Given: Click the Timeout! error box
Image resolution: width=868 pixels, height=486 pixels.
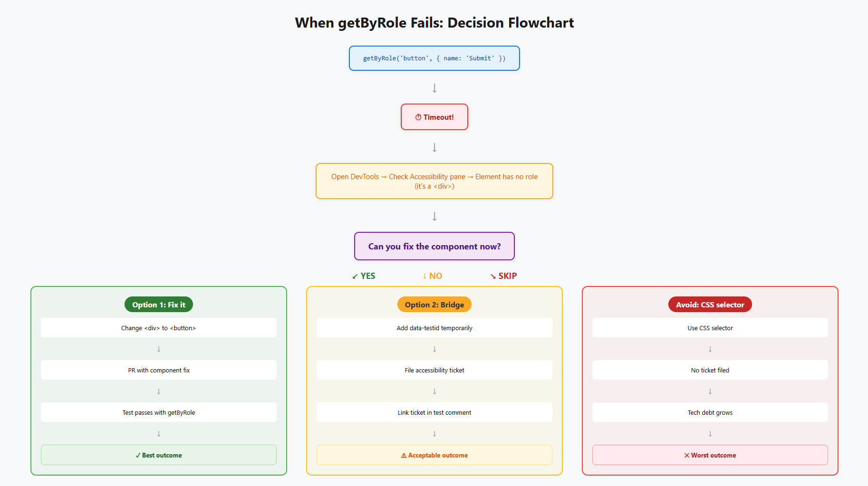Looking at the screenshot, I should point(434,117).
